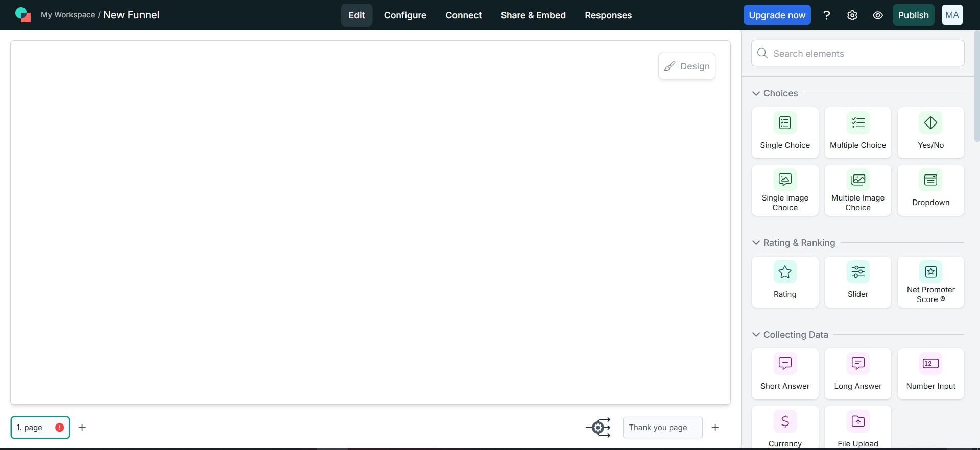
Task: Add the Short Answer element
Action: [785, 374]
